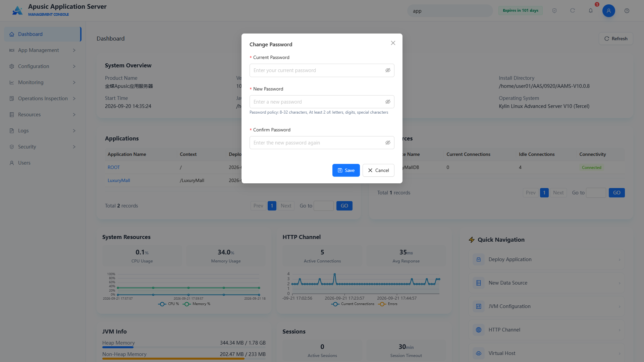Screen dimensions: 644x362
Task: Toggle the Memory % chart legend
Action: (x=197, y=304)
